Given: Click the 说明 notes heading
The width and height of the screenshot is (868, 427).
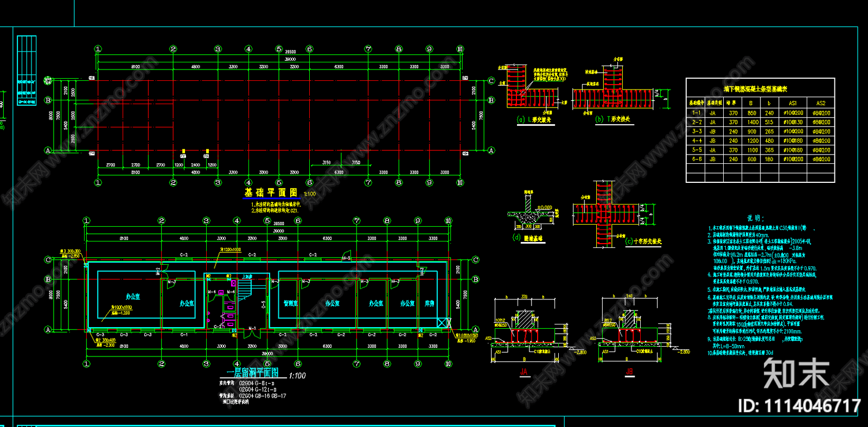Looking at the screenshot, I should point(755,218).
